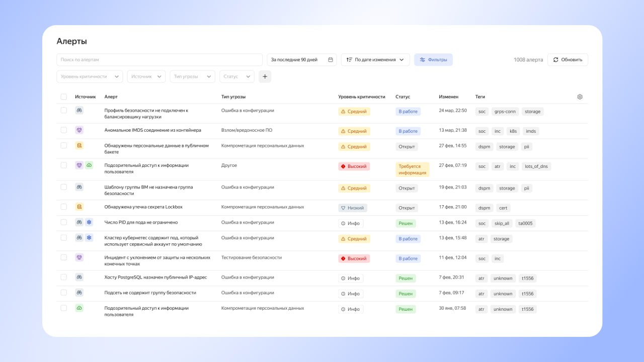Click the Обновить button
The height and width of the screenshot is (362, 644).
568,60
